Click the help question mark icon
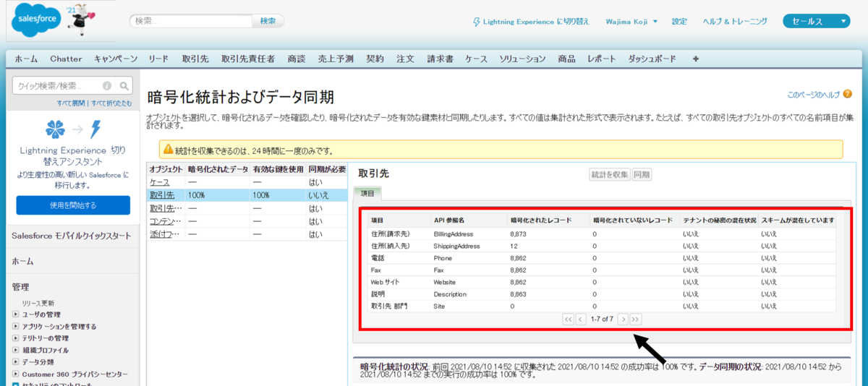Image resolution: width=868 pixels, height=386 pixels. 847,95
